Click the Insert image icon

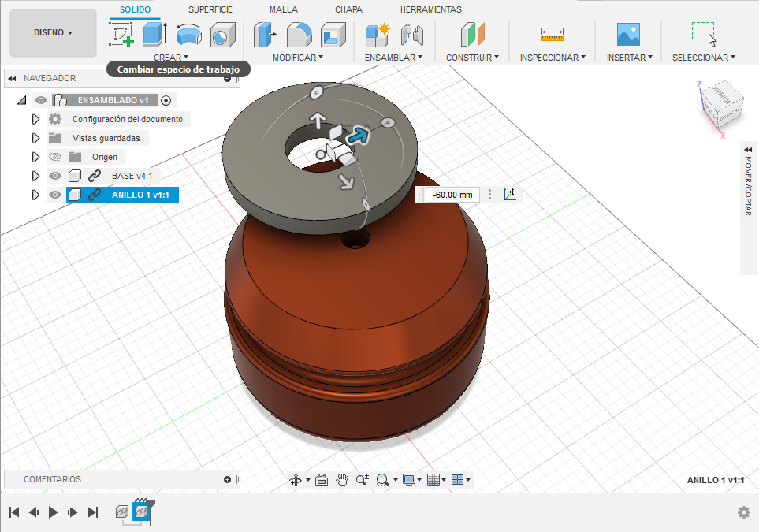point(628,35)
